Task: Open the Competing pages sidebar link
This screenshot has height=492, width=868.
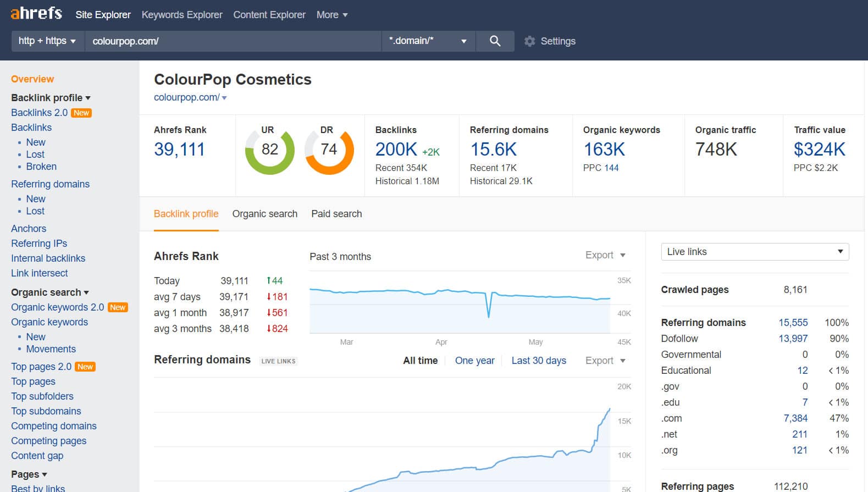Action: coord(49,441)
